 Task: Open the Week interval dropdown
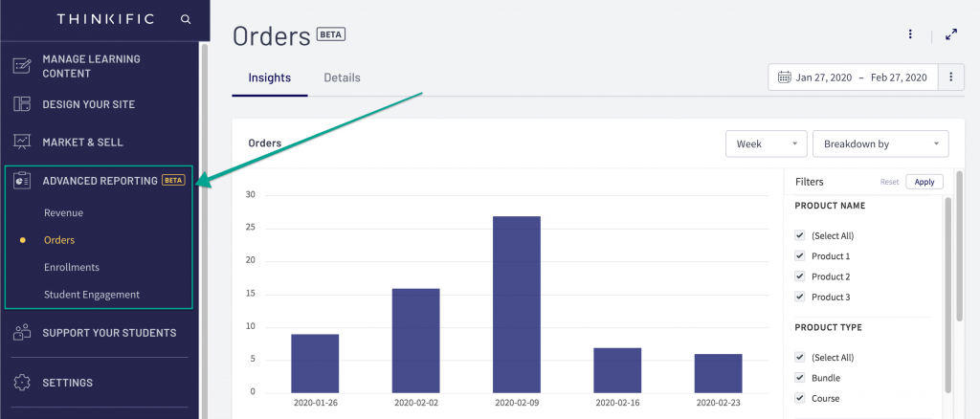[766, 144]
